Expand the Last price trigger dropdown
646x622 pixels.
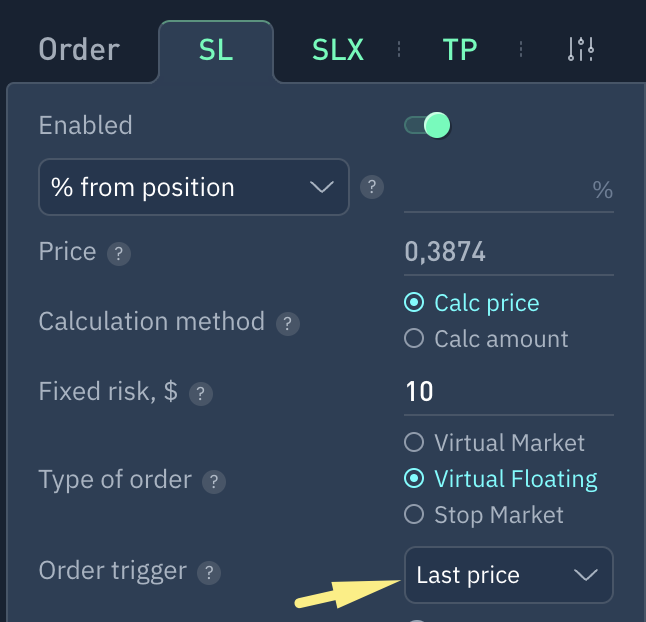[x=508, y=575]
